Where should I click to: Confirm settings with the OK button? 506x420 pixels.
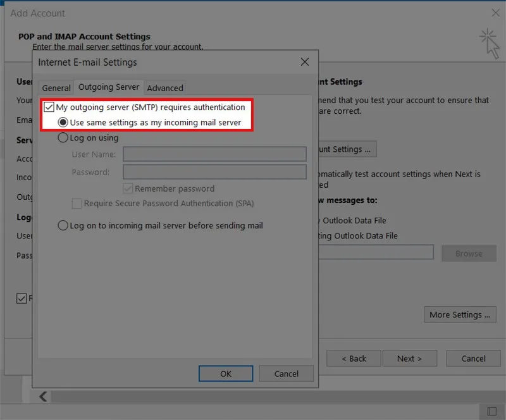tap(225, 373)
